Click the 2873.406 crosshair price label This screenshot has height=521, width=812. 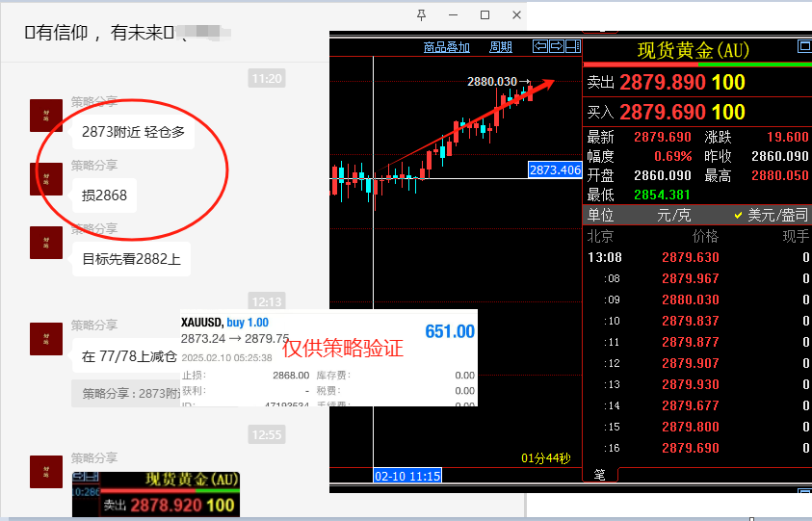[x=555, y=169]
